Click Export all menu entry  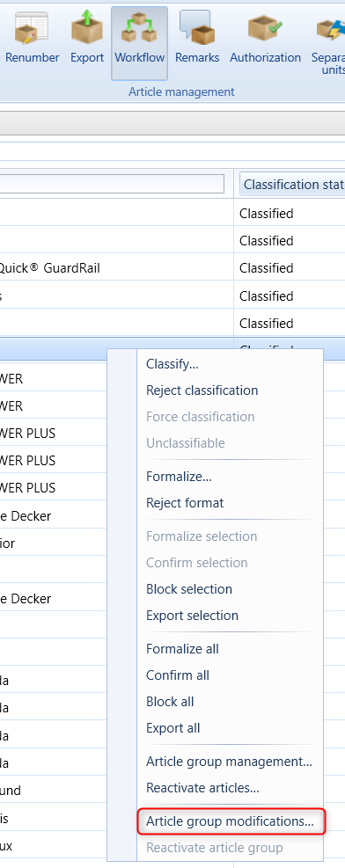click(x=173, y=728)
